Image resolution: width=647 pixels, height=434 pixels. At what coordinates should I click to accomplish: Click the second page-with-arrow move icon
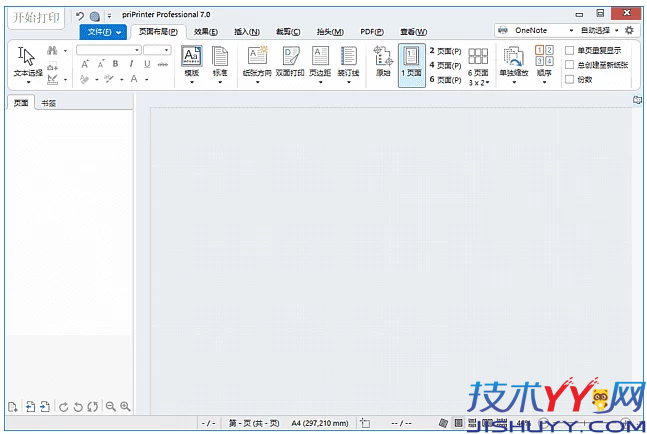click(45, 407)
